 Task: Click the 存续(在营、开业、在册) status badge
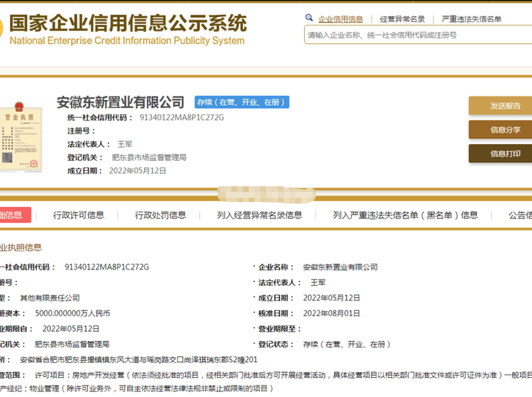pos(242,103)
